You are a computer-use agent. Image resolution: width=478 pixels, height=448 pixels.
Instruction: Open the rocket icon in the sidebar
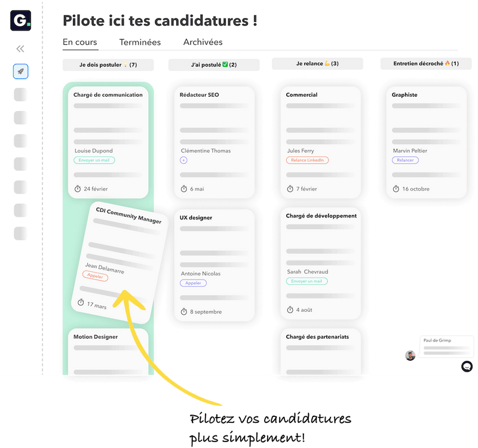tap(20, 72)
